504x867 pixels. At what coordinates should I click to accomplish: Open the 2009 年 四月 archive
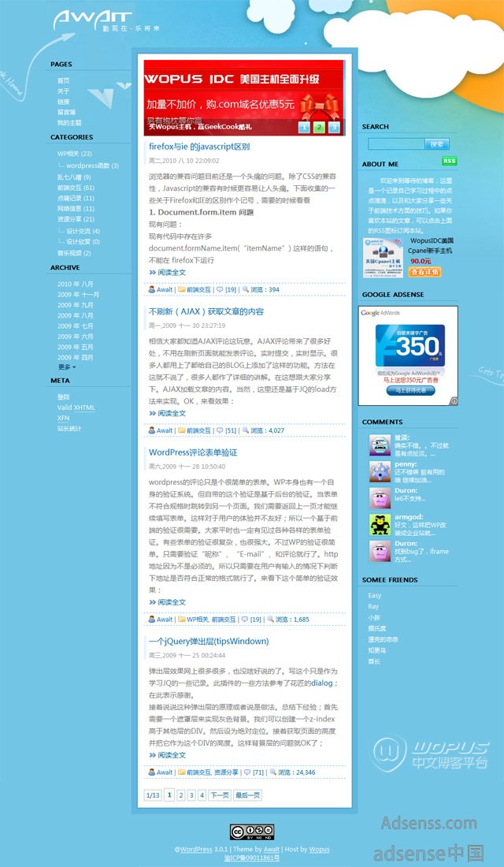point(75,358)
